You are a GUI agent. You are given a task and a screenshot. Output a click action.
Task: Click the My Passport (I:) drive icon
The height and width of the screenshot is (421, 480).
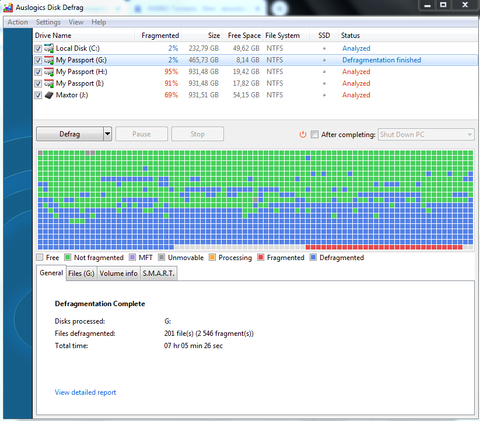49,83
